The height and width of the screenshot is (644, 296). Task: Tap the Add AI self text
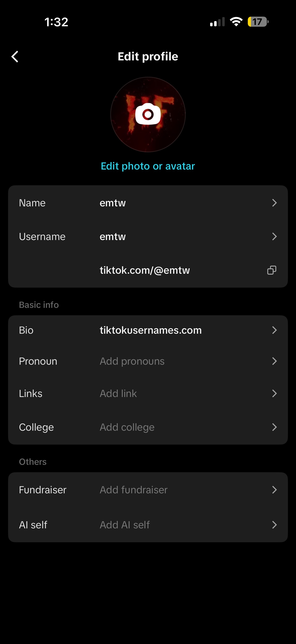coord(124,525)
